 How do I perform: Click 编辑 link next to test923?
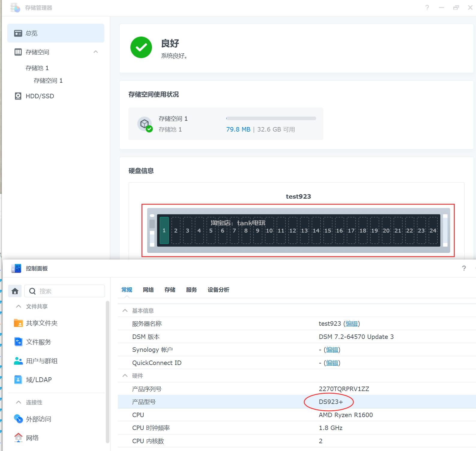click(351, 324)
